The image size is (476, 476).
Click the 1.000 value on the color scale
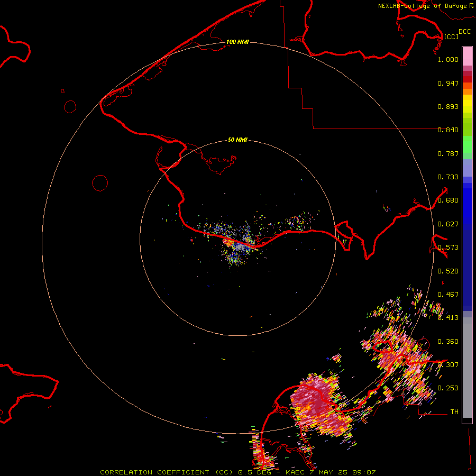point(448,59)
